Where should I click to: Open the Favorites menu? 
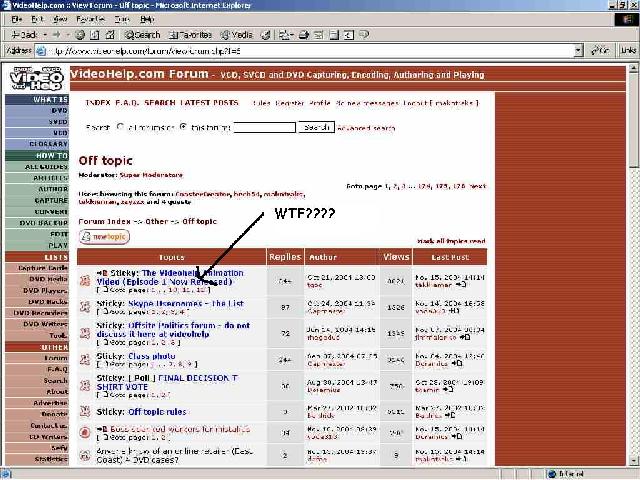91,19
